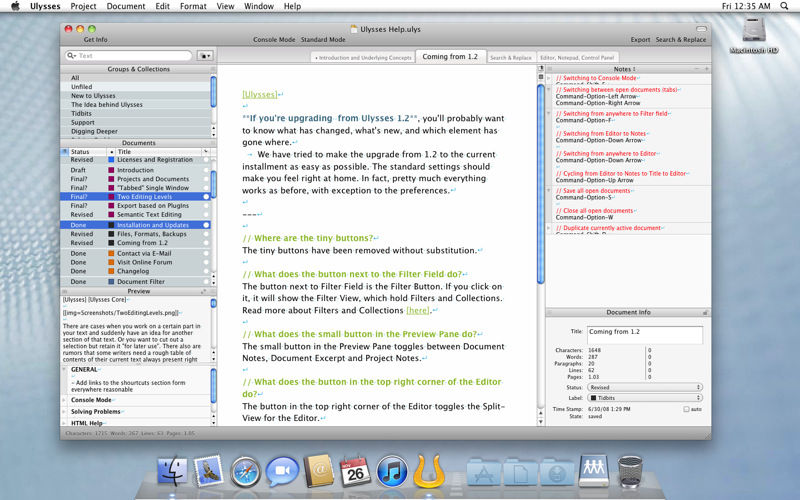The image size is (800, 500).
Task: Click the Notes panel minus icon
Action: point(696,69)
